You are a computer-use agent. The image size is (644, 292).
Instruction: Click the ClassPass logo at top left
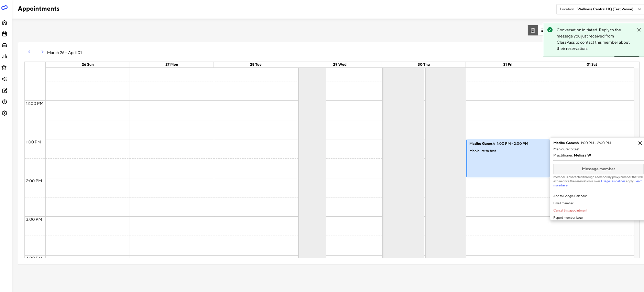4,8
